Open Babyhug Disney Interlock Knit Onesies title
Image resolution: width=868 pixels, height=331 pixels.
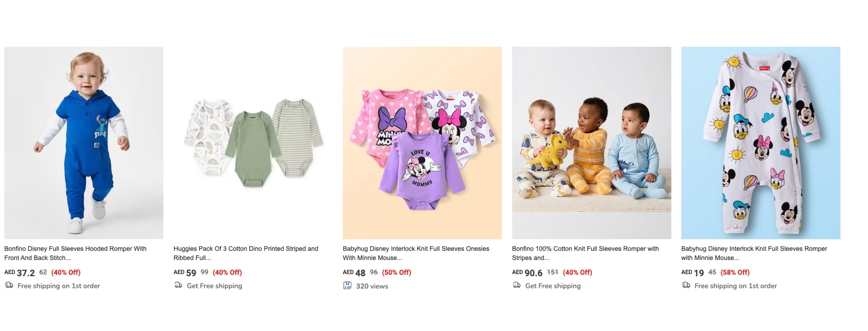click(x=416, y=253)
